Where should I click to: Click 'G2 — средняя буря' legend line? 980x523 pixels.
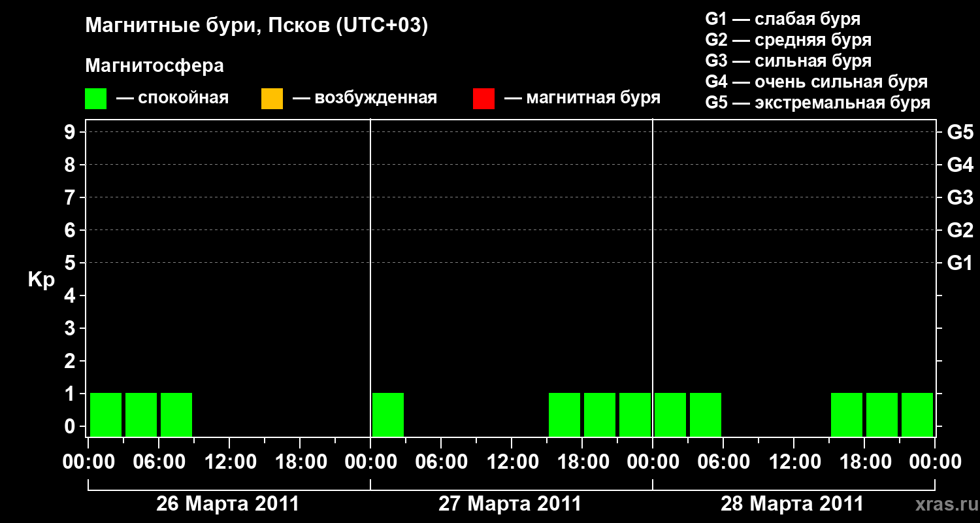(x=789, y=40)
